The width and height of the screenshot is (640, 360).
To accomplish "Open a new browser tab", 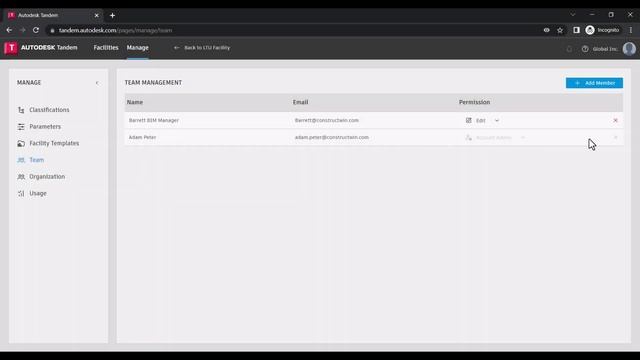I will (x=112, y=16).
